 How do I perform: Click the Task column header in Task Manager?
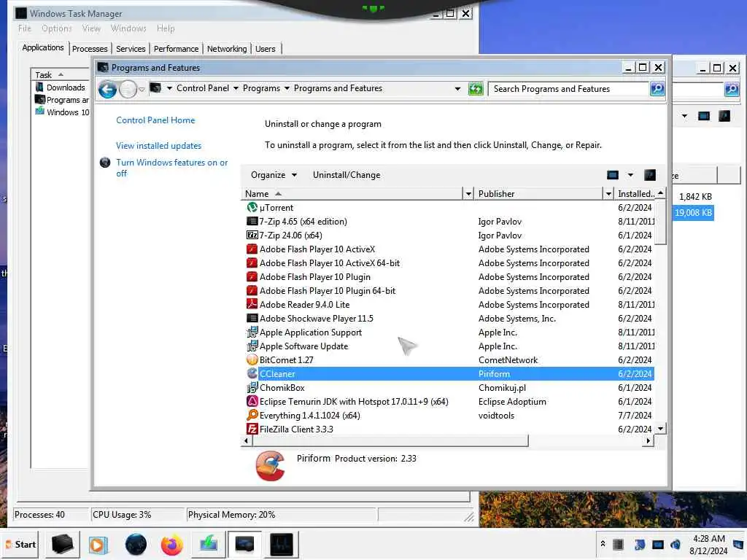click(x=61, y=75)
